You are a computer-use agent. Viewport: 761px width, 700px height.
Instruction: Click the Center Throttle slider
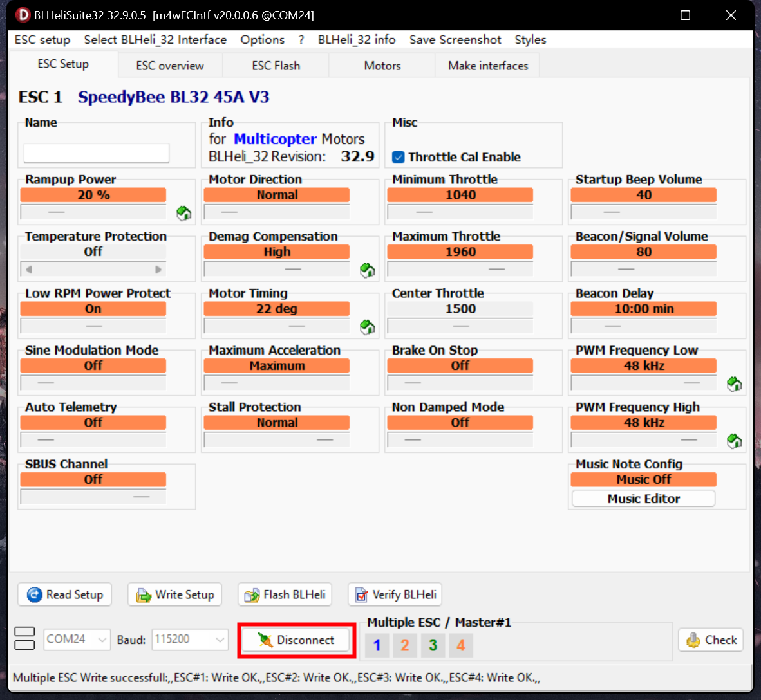pyautogui.click(x=460, y=326)
